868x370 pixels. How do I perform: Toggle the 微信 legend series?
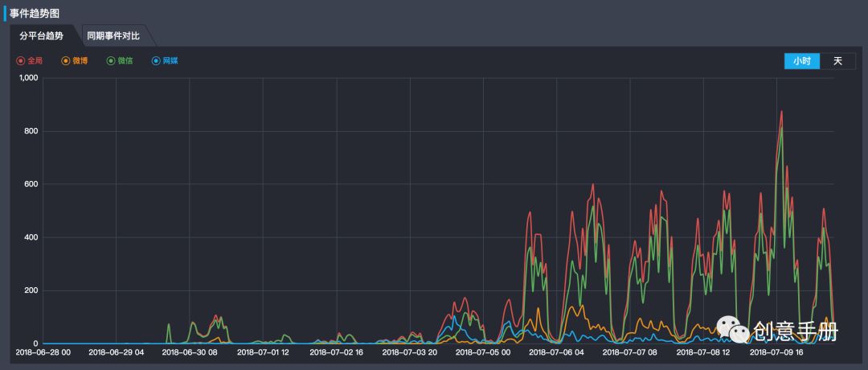tap(120, 61)
